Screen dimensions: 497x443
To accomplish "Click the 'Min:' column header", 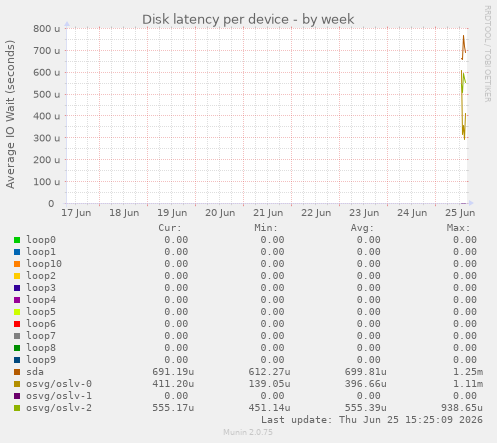I will [266, 228].
